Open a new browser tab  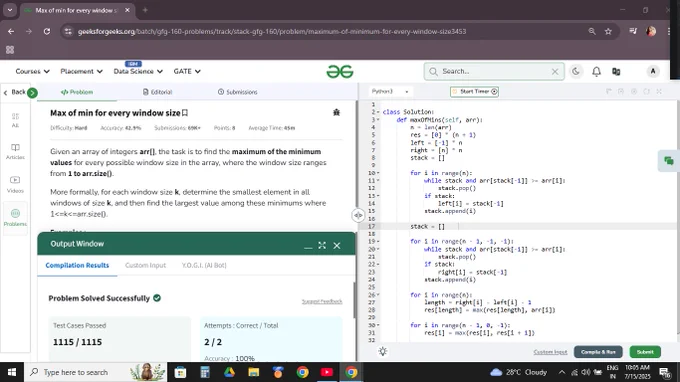pyautogui.click(x=145, y=10)
